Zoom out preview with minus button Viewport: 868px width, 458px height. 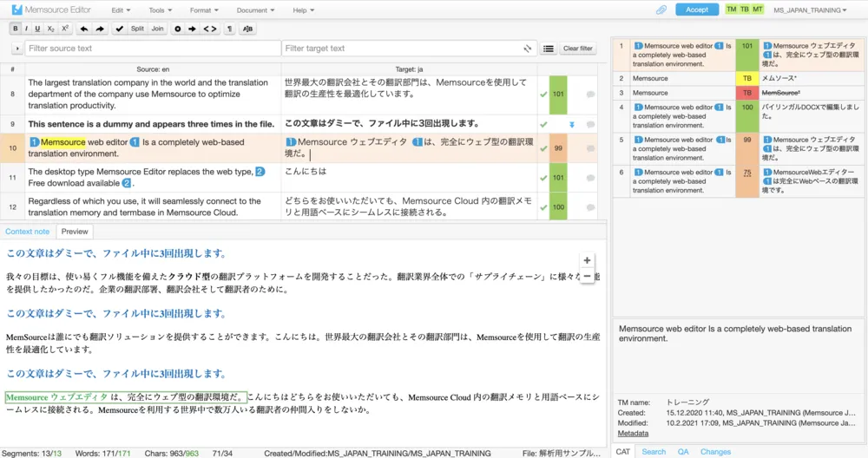point(587,276)
